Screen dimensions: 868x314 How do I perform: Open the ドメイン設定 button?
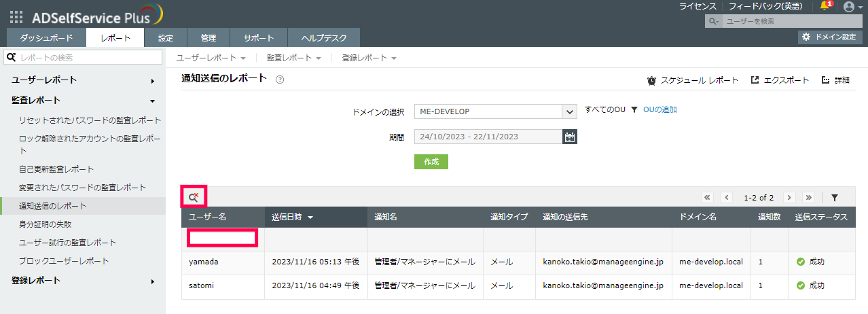[830, 37]
